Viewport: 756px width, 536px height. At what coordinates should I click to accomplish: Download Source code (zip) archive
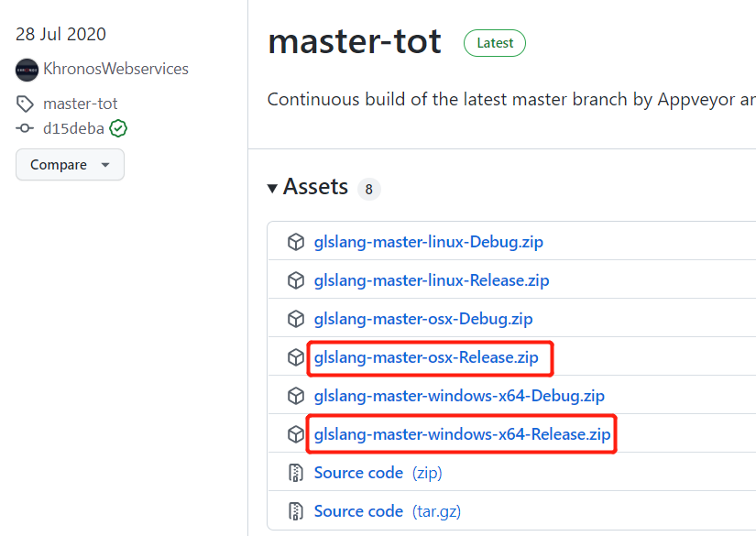point(378,473)
